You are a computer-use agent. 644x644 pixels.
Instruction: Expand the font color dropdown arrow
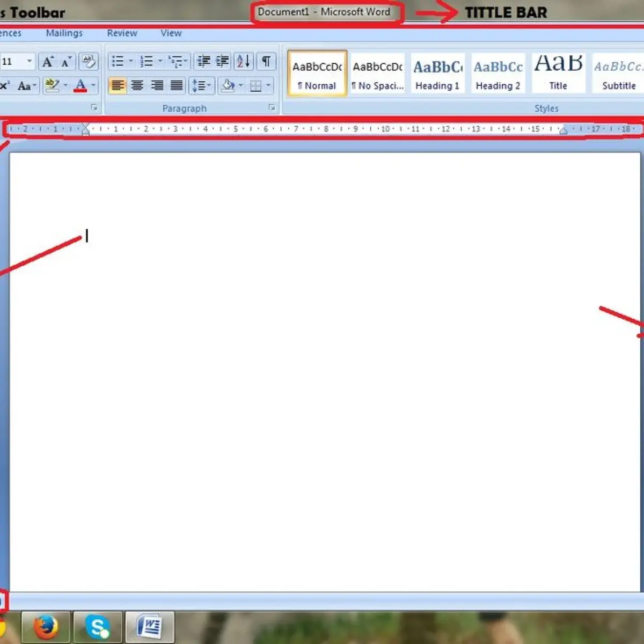[x=93, y=85]
